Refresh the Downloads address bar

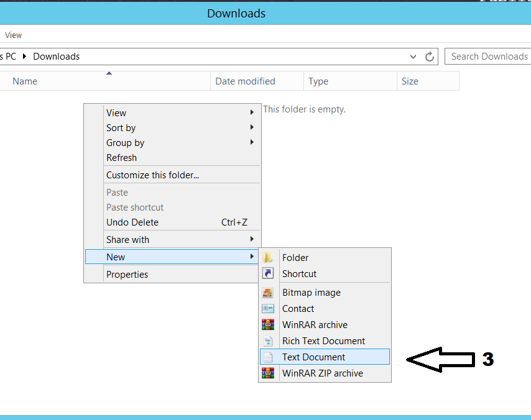tap(429, 57)
